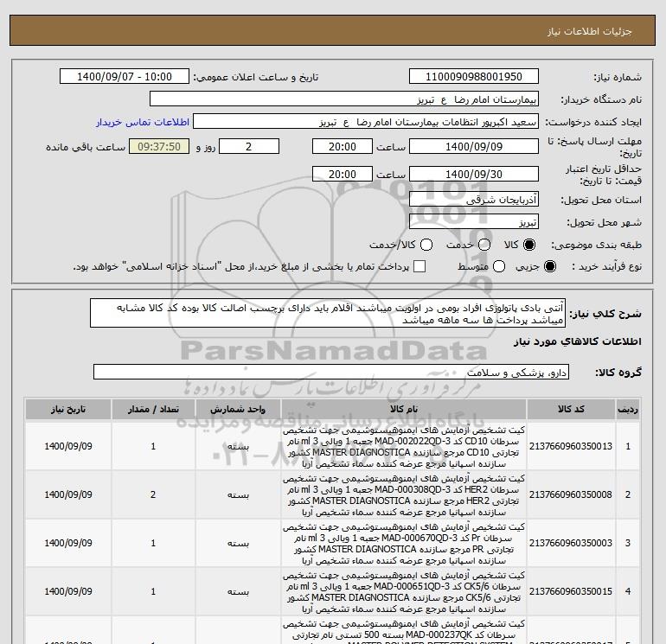Click quantity value 2 in HER2 row
Viewport: 666px width, 644px height.
[153, 494]
